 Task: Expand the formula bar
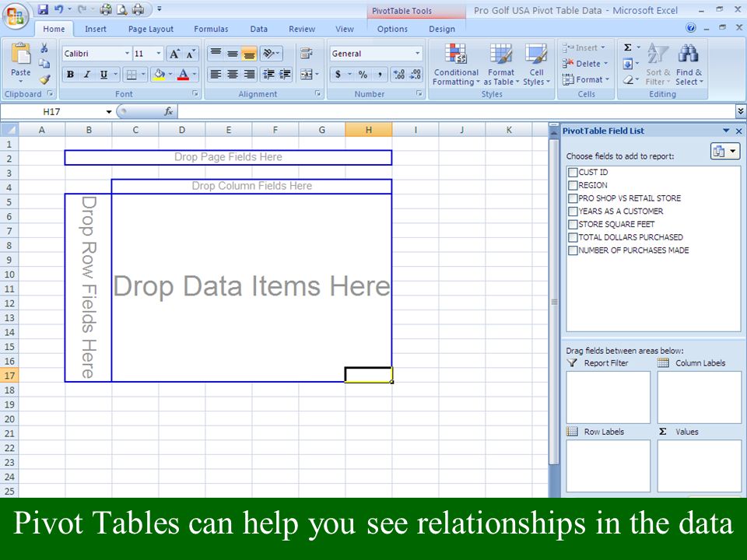(740, 111)
